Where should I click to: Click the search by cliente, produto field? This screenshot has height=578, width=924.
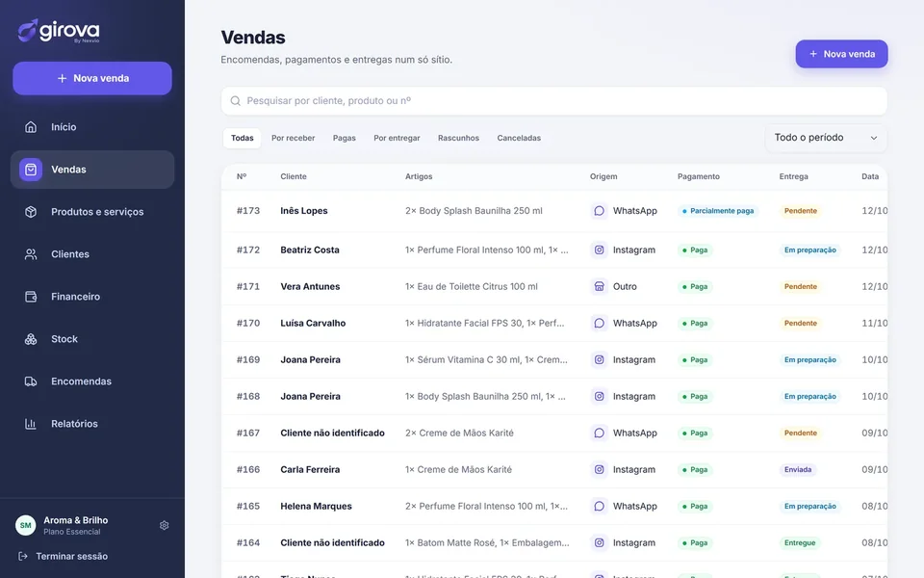(x=554, y=101)
